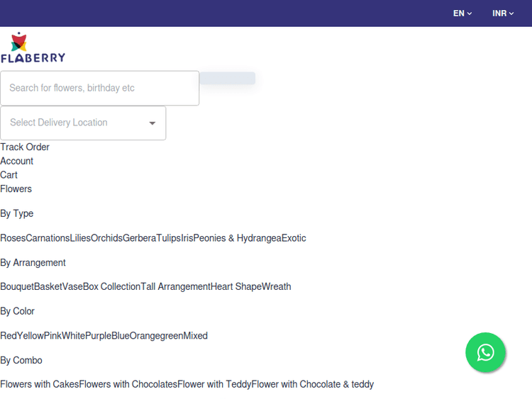Choose Orchids under By Type
The width and height of the screenshot is (532, 399).
[106, 238]
